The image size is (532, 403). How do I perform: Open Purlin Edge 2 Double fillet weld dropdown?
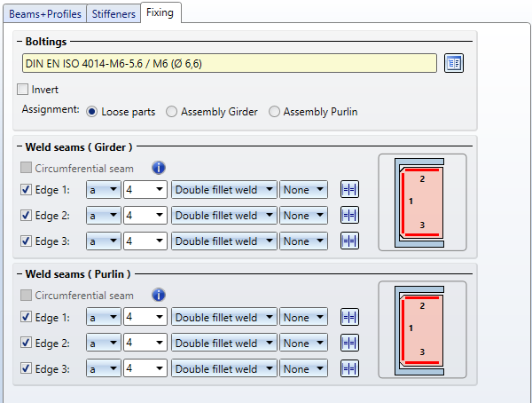click(x=224, y=343)
